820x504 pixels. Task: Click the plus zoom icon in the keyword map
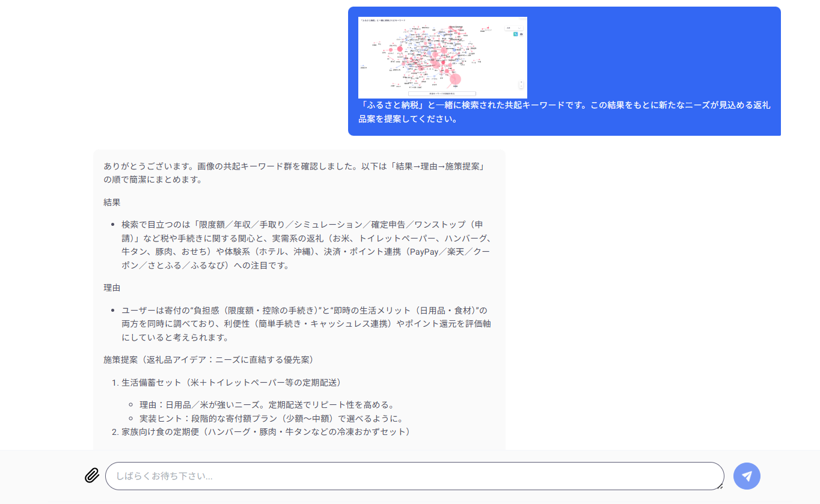(x=521, y=82)
